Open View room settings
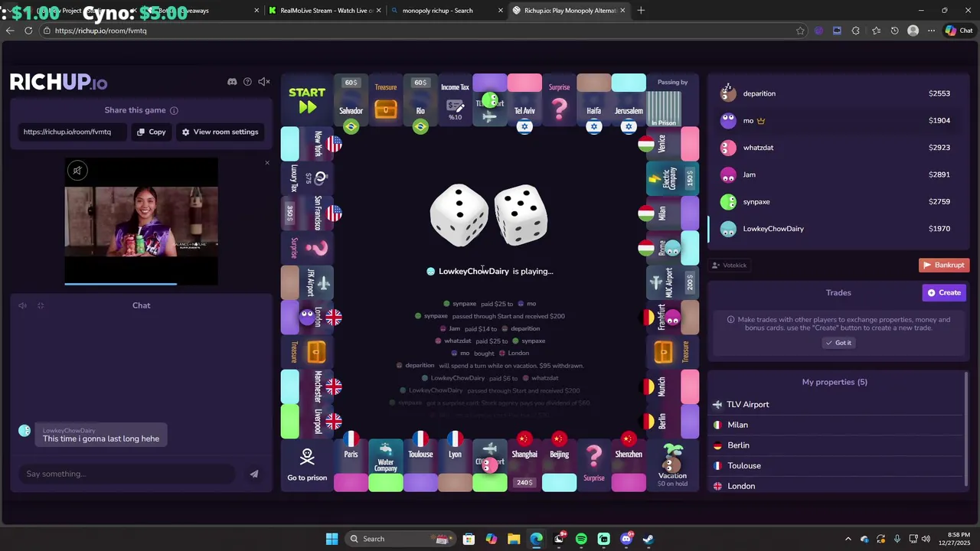 coord(220,132)
